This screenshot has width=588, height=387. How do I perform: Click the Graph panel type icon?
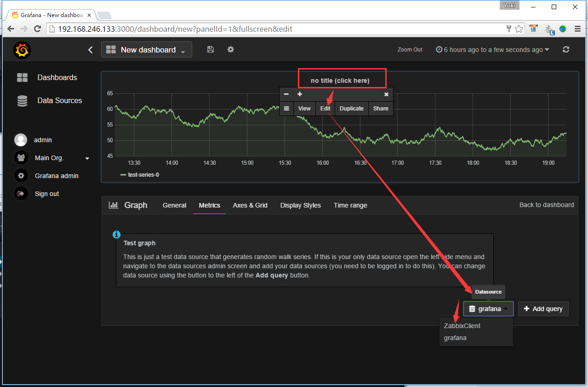coord(113,205)
